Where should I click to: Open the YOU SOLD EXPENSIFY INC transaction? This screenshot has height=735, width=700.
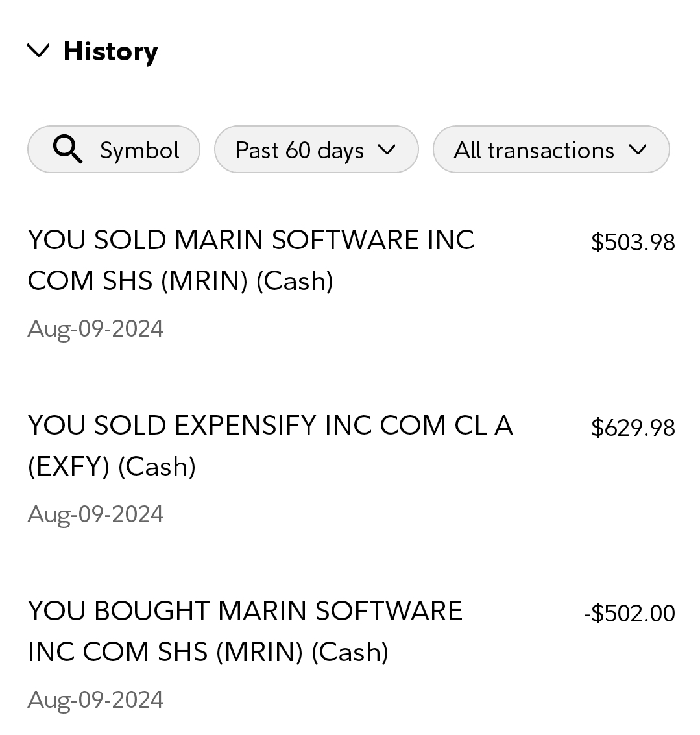[x=270, y=426]
